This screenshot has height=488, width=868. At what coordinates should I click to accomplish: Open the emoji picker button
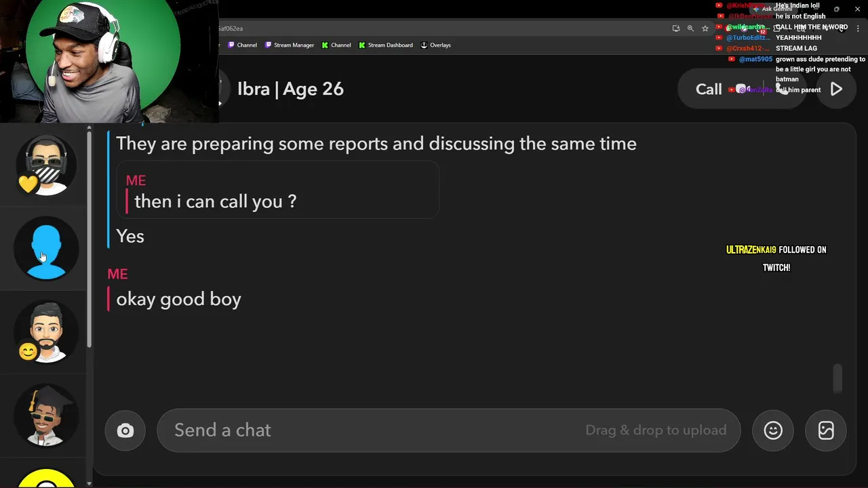coord(773,430)
